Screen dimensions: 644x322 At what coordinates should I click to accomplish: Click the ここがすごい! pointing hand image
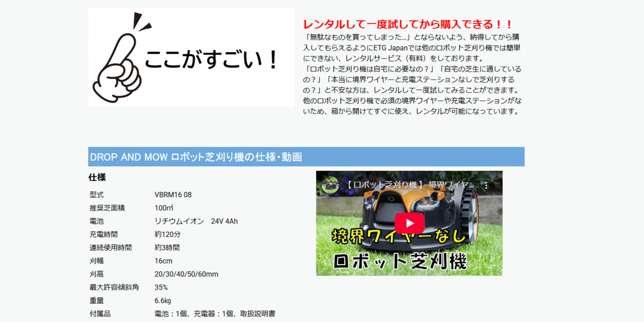pos(191,57)
